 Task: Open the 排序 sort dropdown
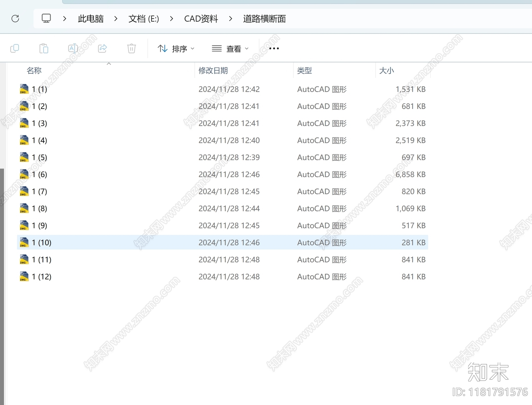[176, 49]
